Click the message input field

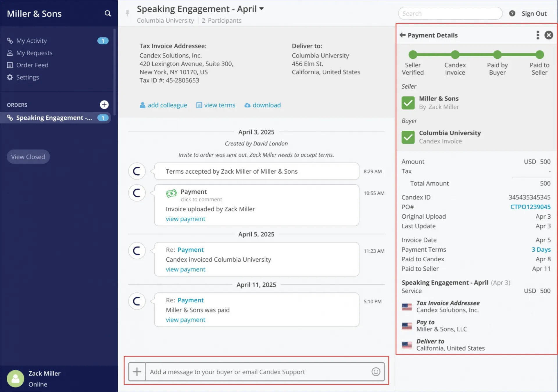[257, 372]
